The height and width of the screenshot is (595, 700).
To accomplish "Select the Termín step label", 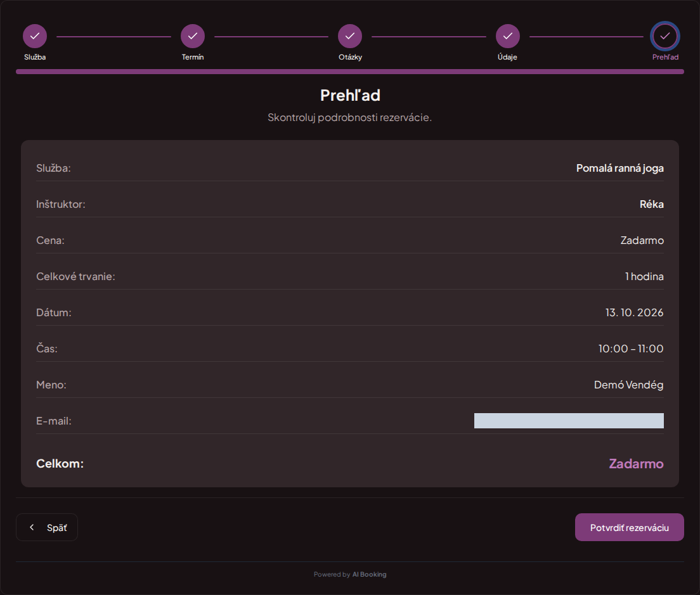I will click(x=192, y=57).
